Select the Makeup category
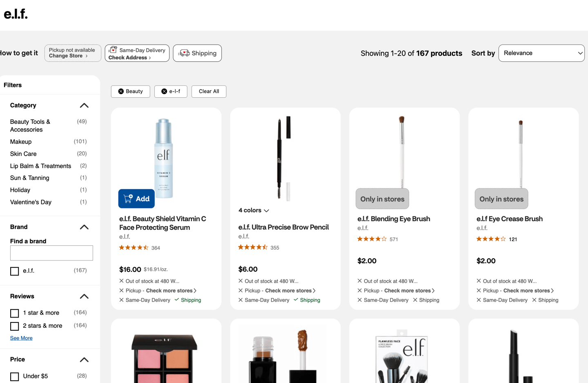Image resolution: width=588 pixels, height=383 pixels. (x=20, y=141)
